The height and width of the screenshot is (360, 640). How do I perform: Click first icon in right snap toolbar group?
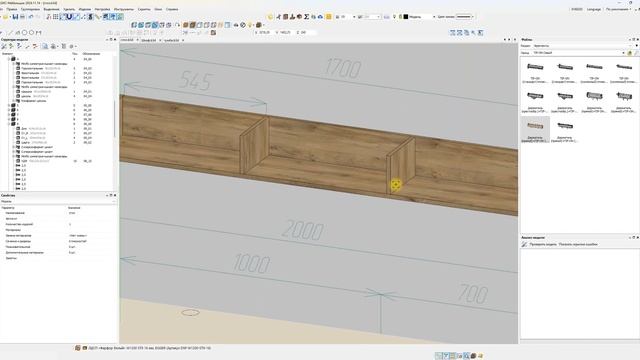point(453,32)
